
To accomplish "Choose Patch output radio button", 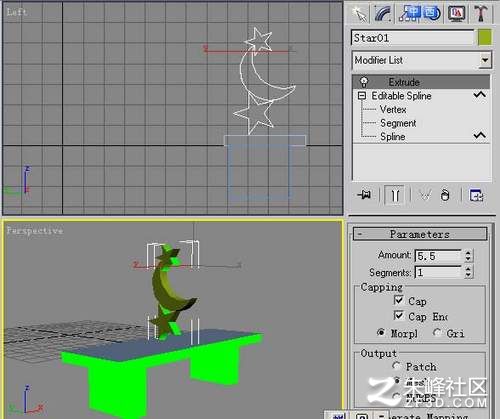I will tap(396, 366).
